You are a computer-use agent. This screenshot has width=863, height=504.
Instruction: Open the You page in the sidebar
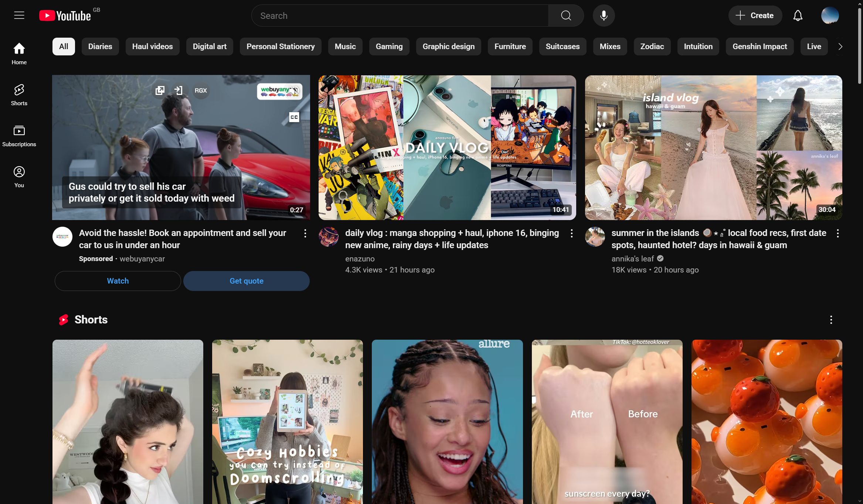point(19,176)
